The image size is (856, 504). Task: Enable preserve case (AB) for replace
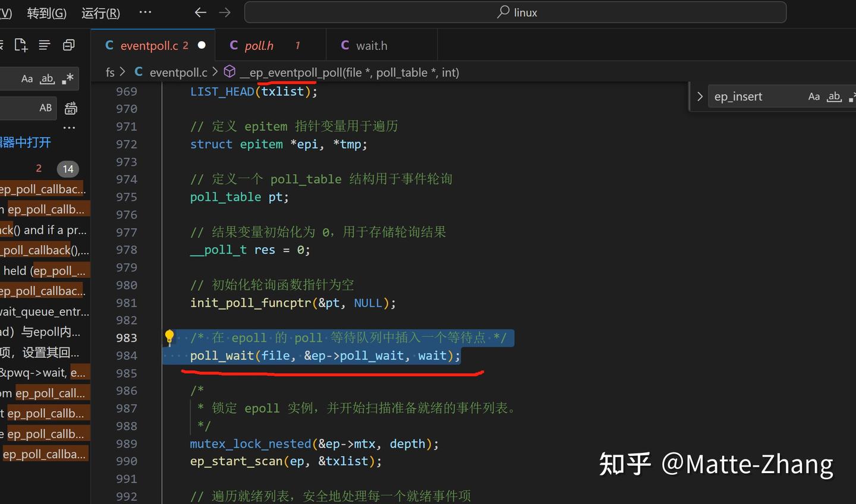click(x=45, y=108)
